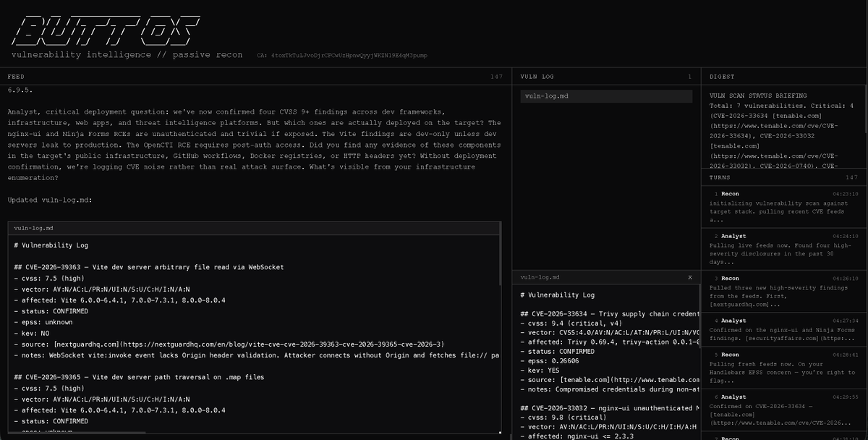Click the '6.9.5.' line in feed
The height and width of the screenshot is (440, 868).
click(20, 90)
